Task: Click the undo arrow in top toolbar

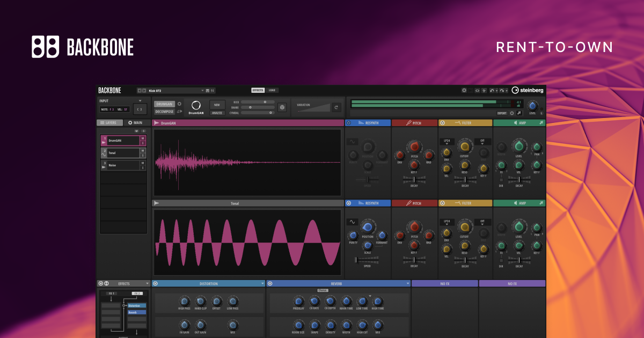Action: pyautogui.click(x=492, y=91)
